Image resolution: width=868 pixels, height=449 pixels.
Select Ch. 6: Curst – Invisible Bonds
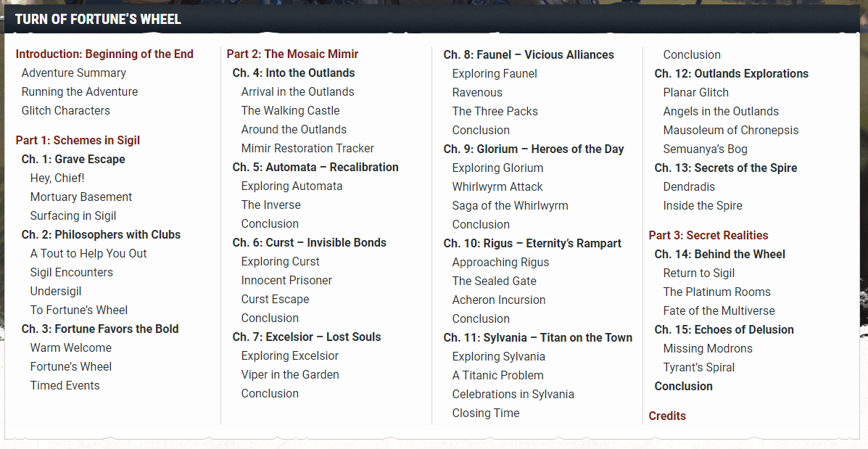(310, 243)
